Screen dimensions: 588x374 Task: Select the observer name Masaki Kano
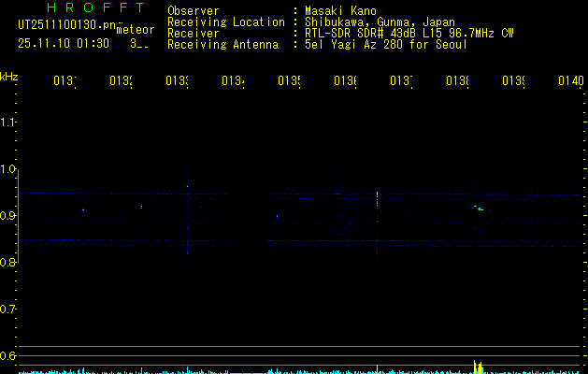click(340, 10)
